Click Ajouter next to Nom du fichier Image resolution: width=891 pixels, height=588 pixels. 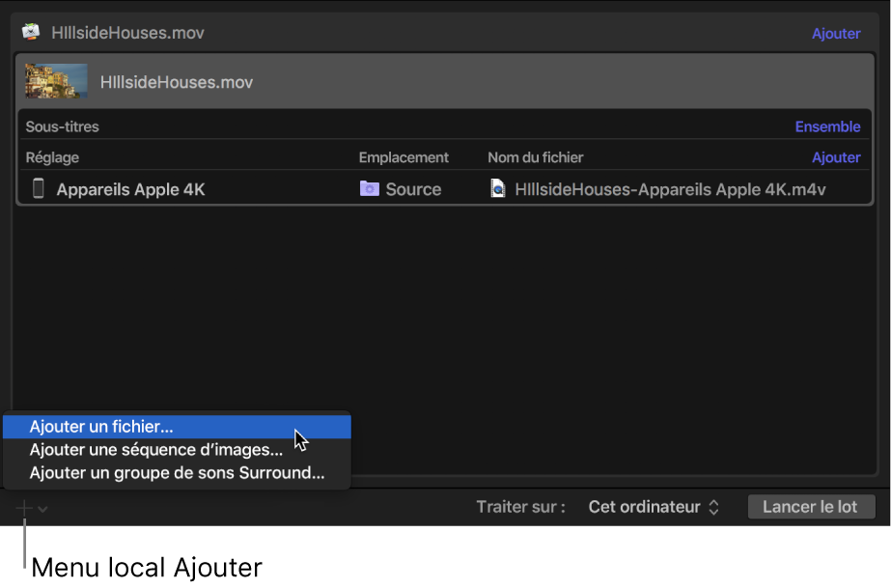(836, 156)
